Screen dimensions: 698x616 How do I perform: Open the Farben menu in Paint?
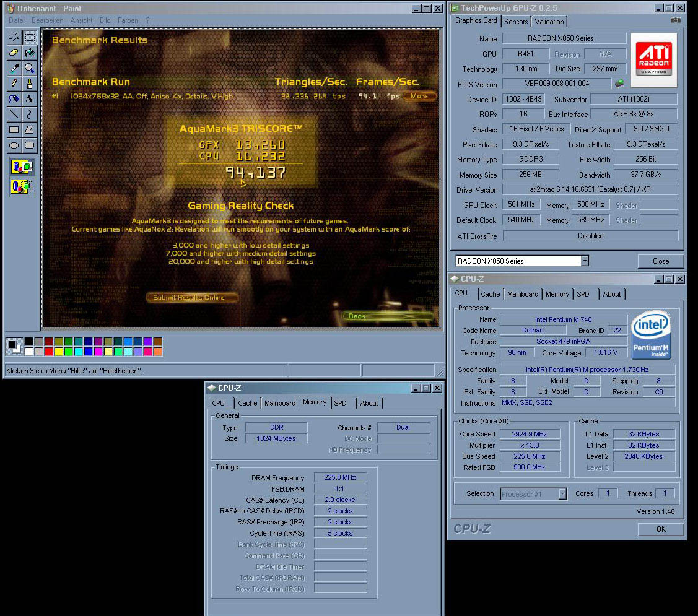[128, 20]
